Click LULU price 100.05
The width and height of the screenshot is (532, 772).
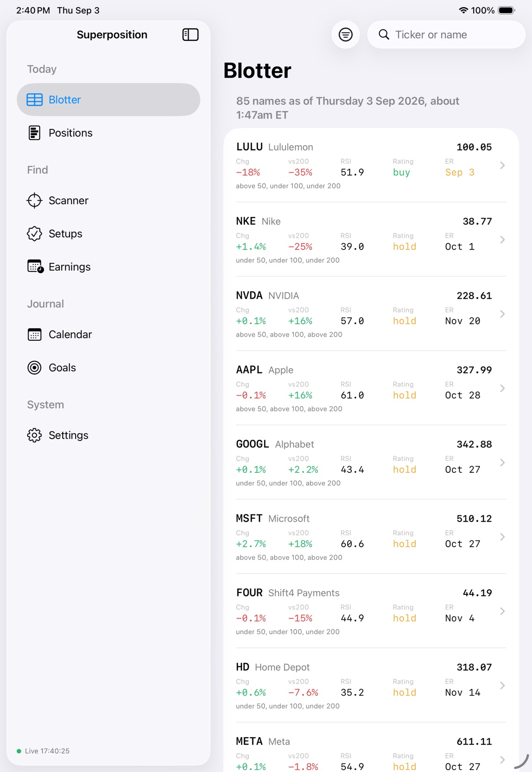pyautogui.click(x=474, y=147)
